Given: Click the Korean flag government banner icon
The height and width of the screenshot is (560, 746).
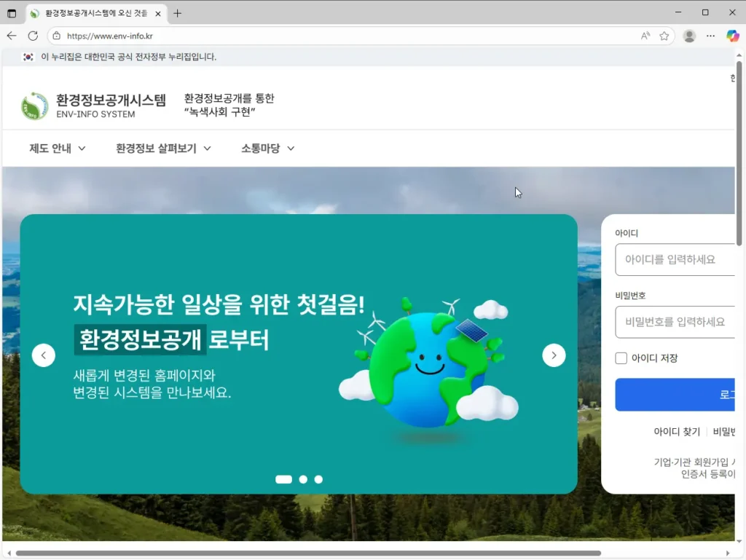Looking at the screenshot, I should (x=28, y=57).
